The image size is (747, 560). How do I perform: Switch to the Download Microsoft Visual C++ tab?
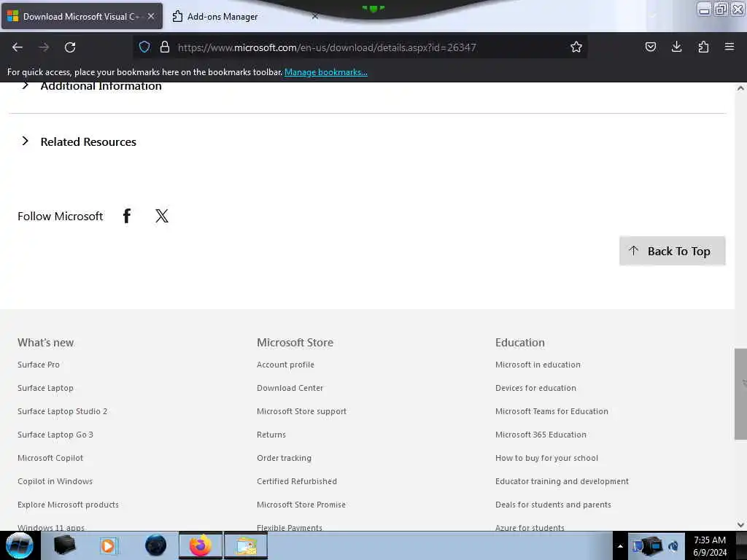coord(82,16)
